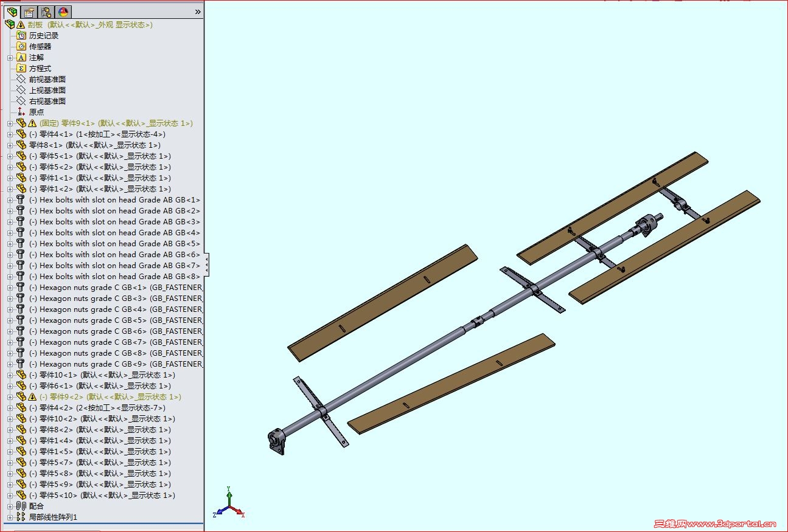The height and width of the screenshot is (532, 788).
Task: Expand the 注解 annotations node
Action: (10, 58)
